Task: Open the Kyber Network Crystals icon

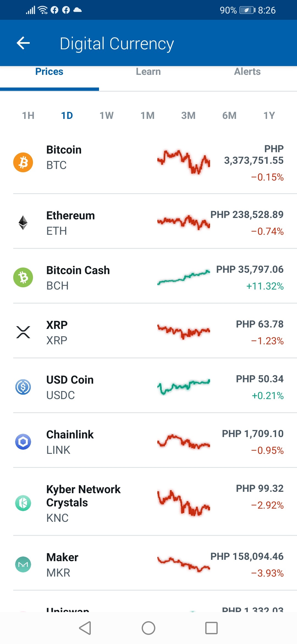Action: click(x=23, y=503)
